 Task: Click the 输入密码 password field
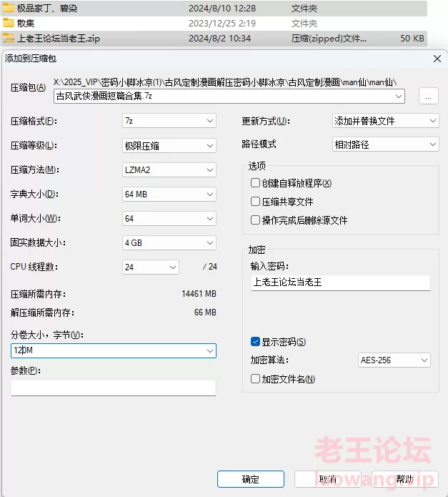click(x=341, y=282)
